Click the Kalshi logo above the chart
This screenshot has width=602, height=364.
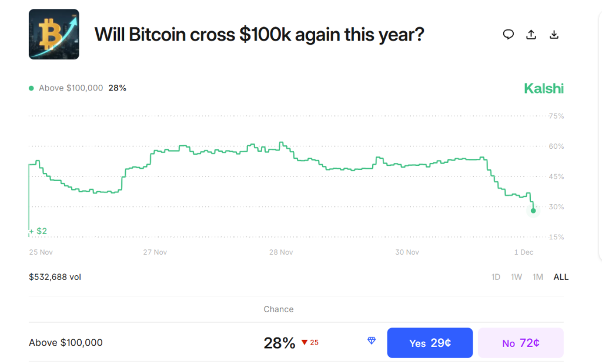(x=544, y=88)
